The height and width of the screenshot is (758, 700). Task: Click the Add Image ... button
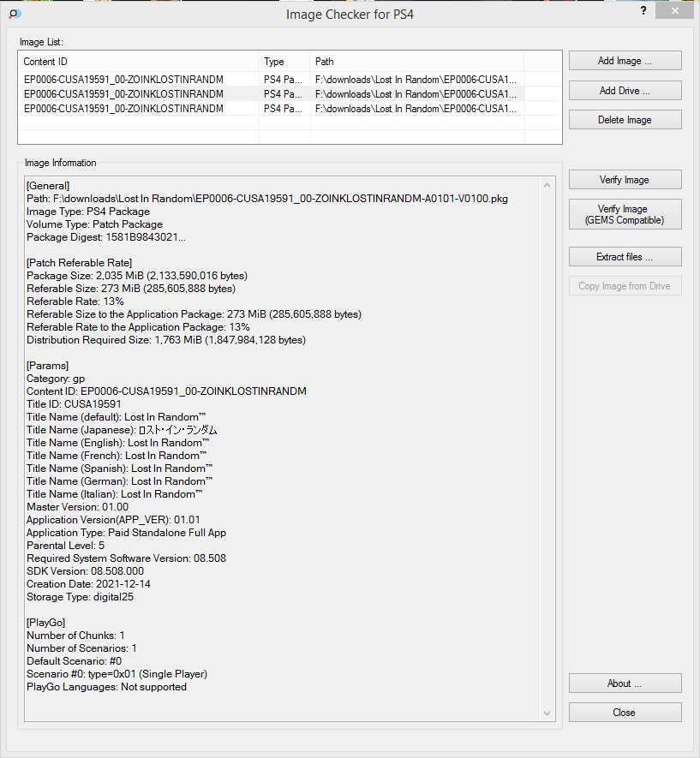coord(625,61)
